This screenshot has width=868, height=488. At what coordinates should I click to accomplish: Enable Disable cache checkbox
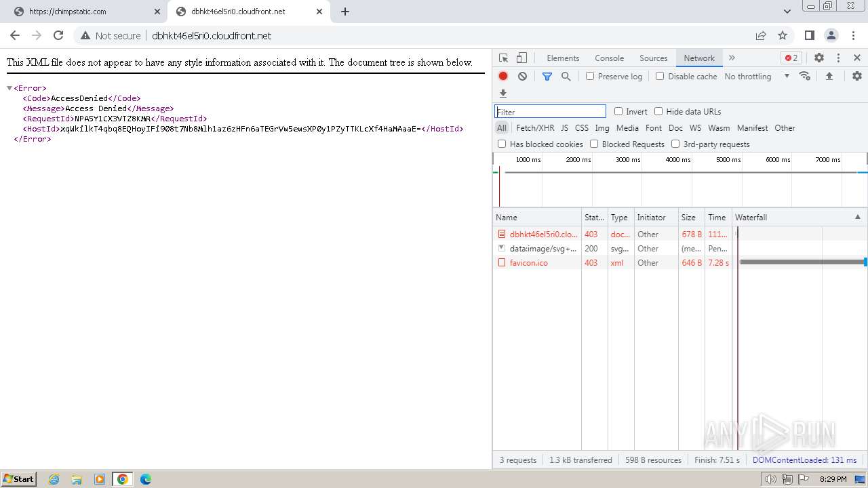(660, 77)
